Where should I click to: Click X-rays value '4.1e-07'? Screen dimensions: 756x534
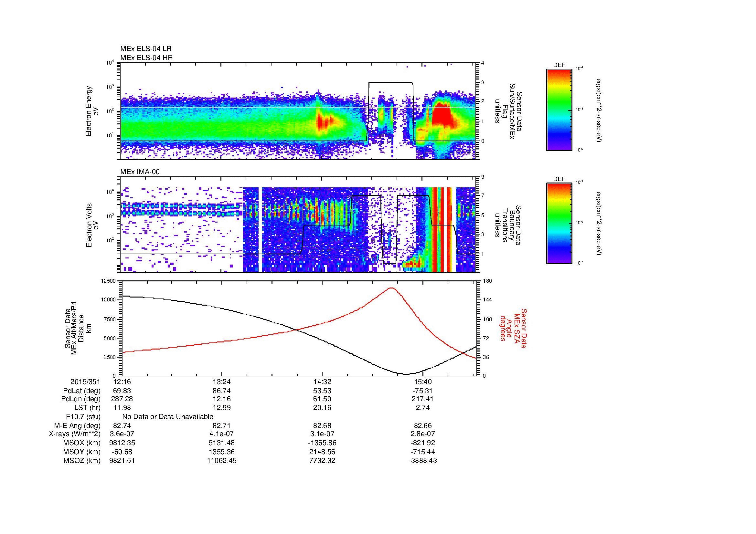[222, 434]
